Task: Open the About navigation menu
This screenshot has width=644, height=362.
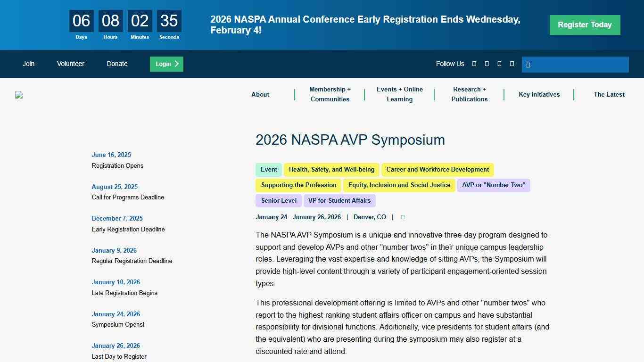Action: (x=260, y=94)
